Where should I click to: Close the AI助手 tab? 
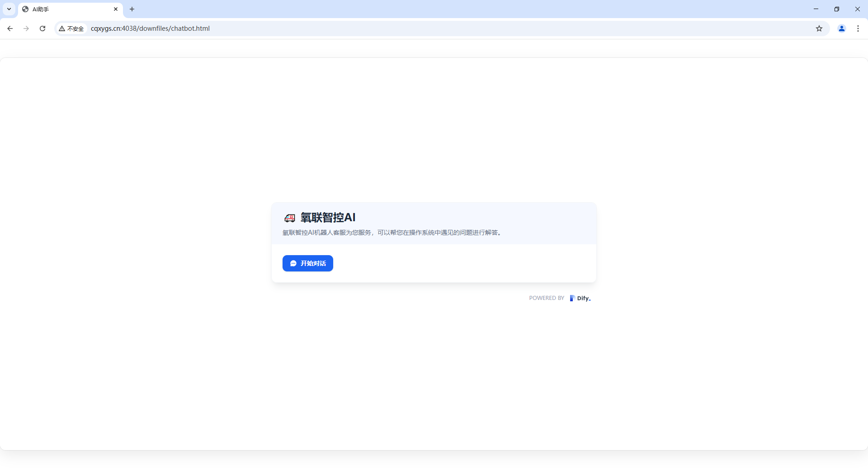tap(116, 9)
